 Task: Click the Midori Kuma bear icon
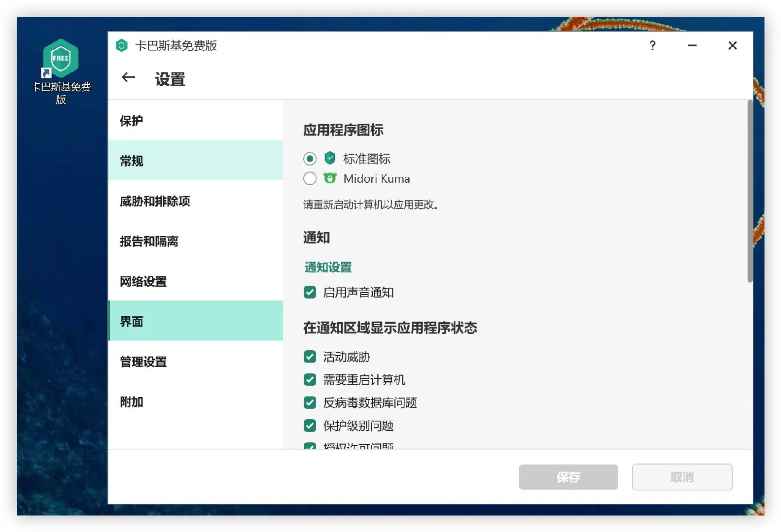point(330,178)
